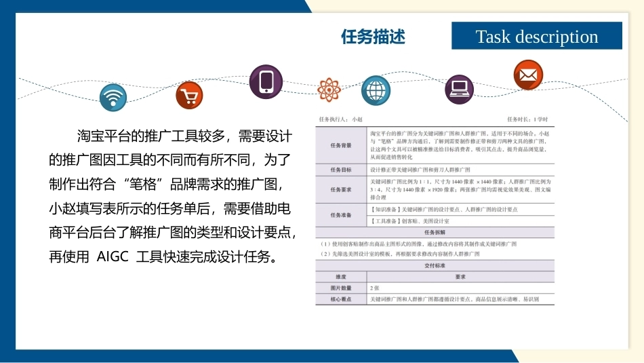Select the 任务描述 slide title

point(373,37)
